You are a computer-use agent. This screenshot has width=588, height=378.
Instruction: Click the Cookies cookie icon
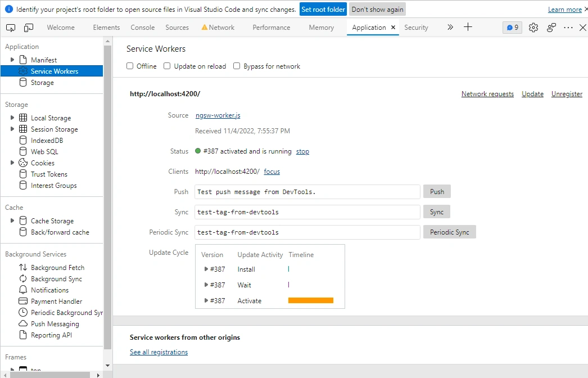coord(23,163)
